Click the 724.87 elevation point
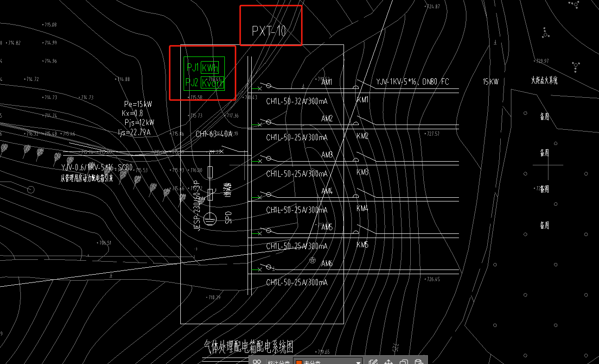Screen dimensions: 599x364 pos(432,6)
